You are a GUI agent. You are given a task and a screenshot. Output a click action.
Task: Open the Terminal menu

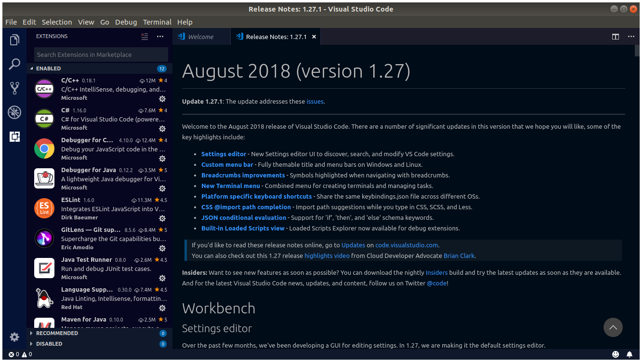(x=157, y=22)
